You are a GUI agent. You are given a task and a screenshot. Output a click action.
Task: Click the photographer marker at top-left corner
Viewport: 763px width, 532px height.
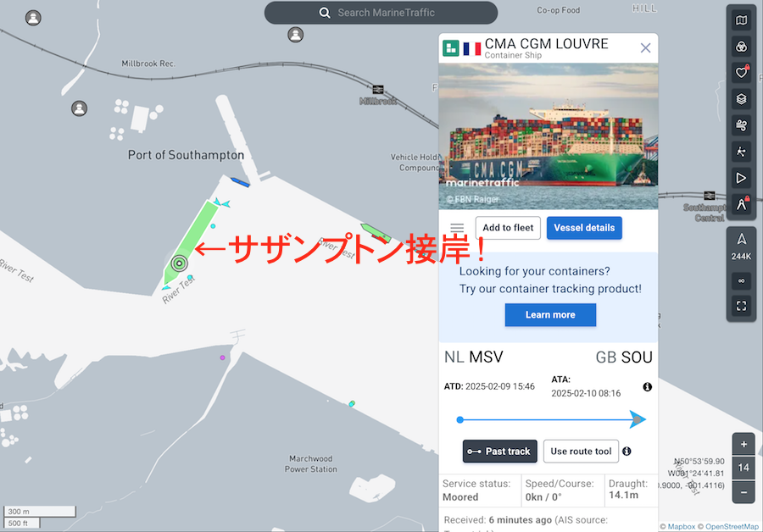pyautogui.click(x=33, y=18)
